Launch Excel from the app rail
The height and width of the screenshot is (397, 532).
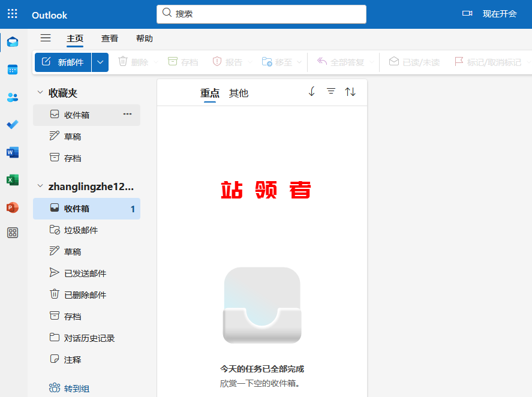point(13,180)
